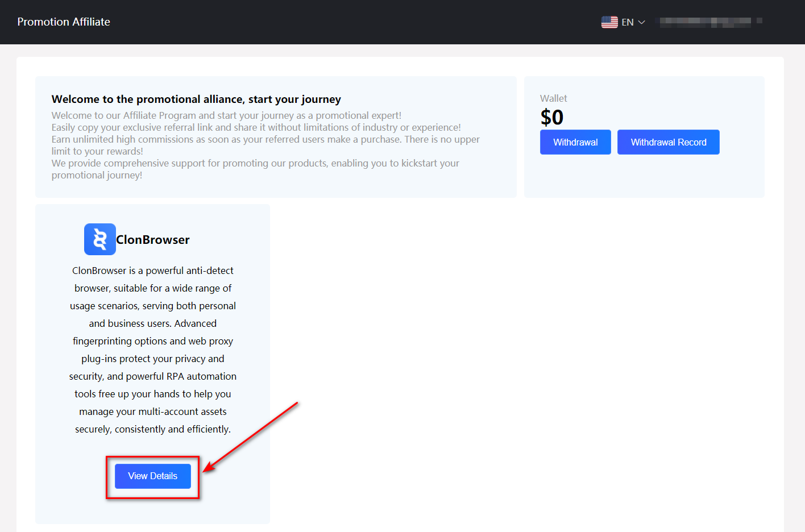The width and height of the screenshot is (805, 532).
Task: Click the ClonBrowser product name text
Action: (152, 239)
